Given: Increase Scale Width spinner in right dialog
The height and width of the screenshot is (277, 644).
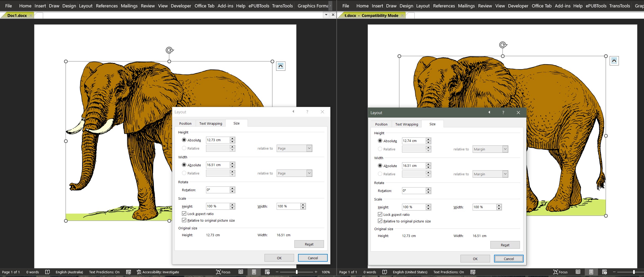Looking at the screenshot, I should coord(499,205).
